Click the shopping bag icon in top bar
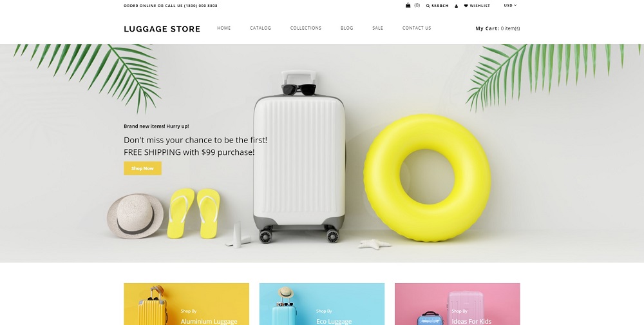644x325 pixels. coord(408,5)
